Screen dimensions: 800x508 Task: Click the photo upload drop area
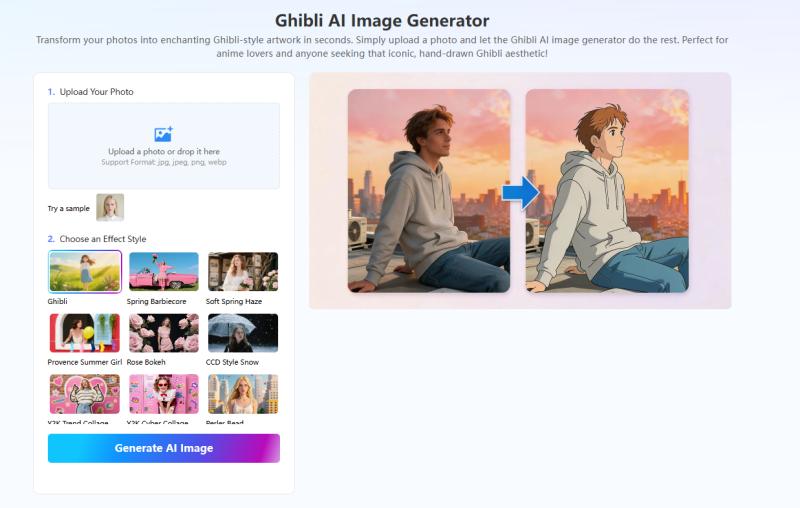164,146
